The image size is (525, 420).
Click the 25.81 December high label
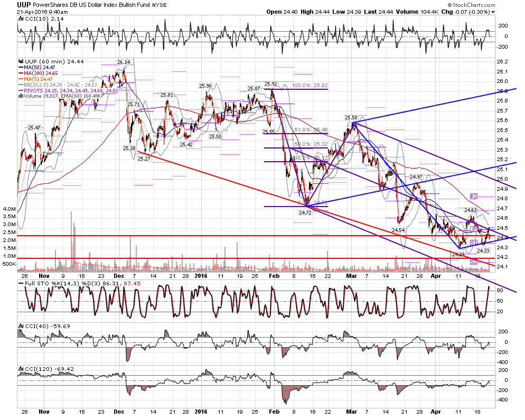point(167,95)
